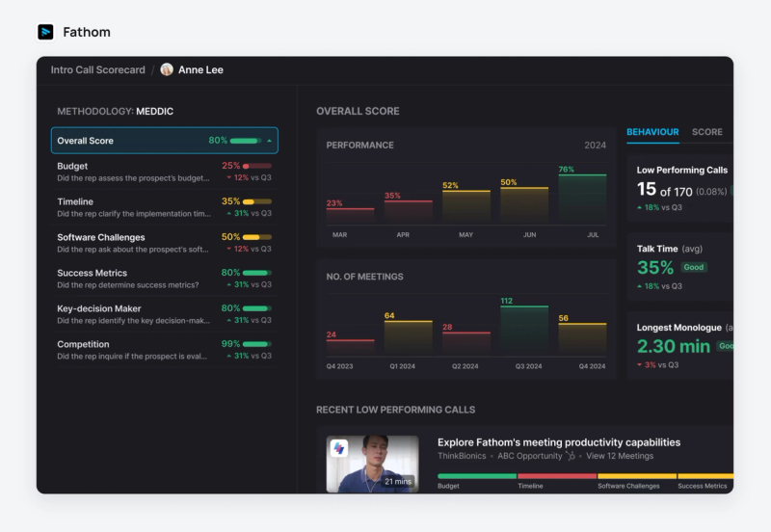Click the red Timeline segment on call timeline
The height and width of the screenshot is (532, 771).
click(x=557, y=476)
